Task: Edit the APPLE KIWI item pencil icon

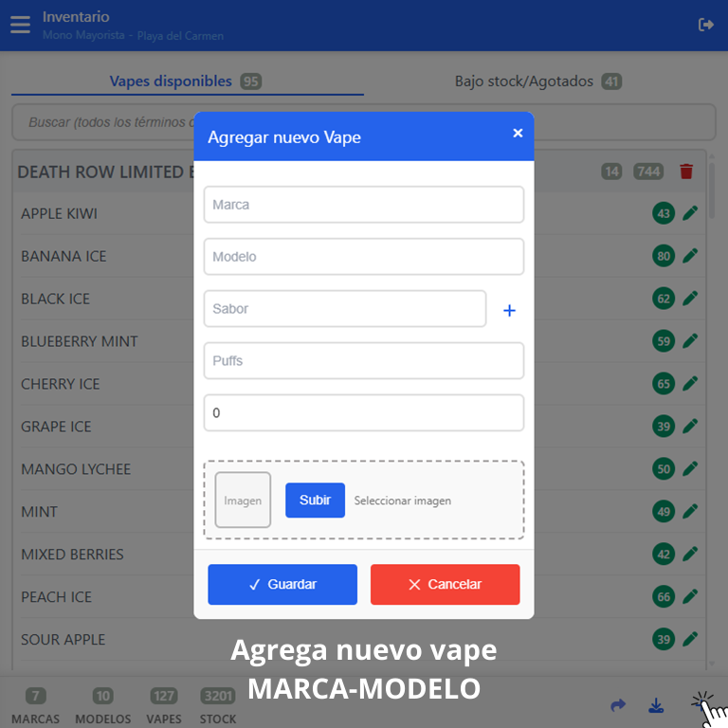Action: pos(690,213)
